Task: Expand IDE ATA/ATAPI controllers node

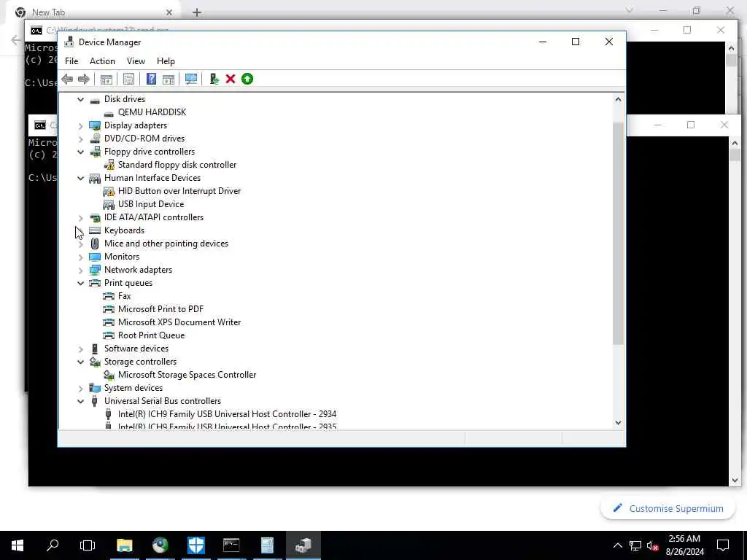Action: [80, 217]
